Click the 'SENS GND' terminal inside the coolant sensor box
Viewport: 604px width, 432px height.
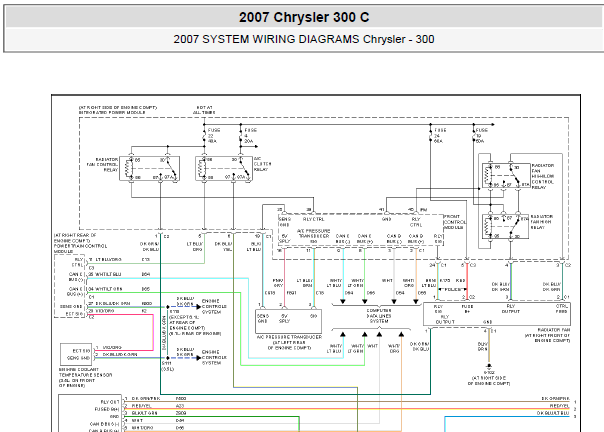(79, 358)
